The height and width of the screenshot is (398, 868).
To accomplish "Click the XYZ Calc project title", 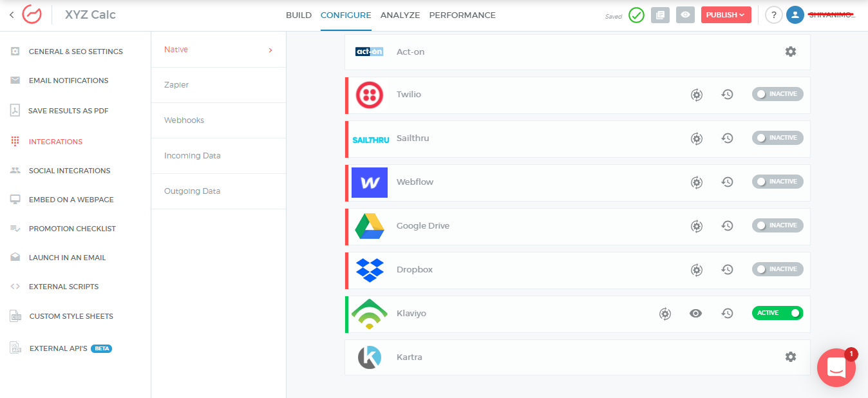I will (90, 15).
